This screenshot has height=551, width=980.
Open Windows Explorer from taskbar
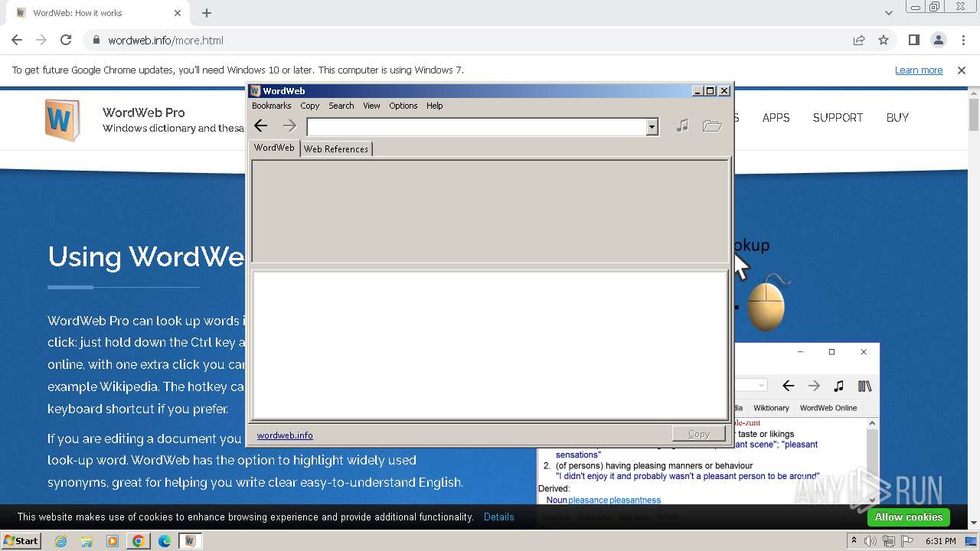point(87,541)
